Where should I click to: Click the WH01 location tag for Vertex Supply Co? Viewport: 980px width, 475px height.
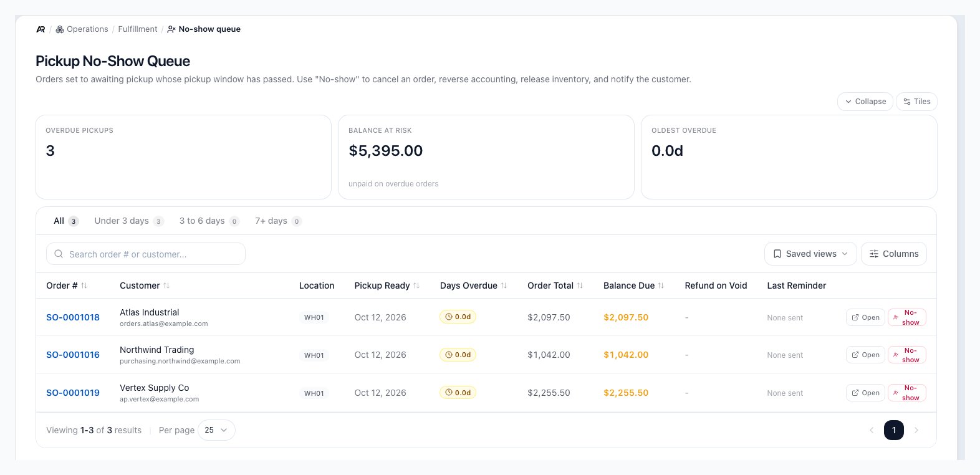[314, 393]
